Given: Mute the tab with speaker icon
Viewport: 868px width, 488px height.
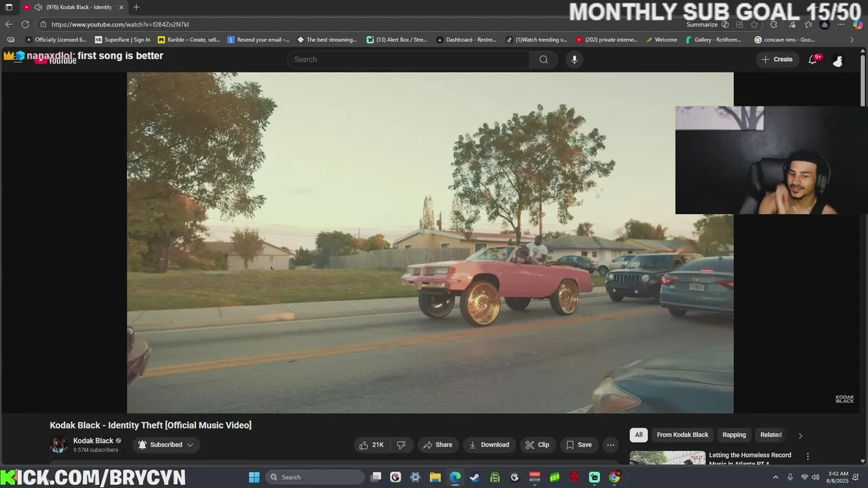Looking at the screenshot, I should [x=39, y=7].
